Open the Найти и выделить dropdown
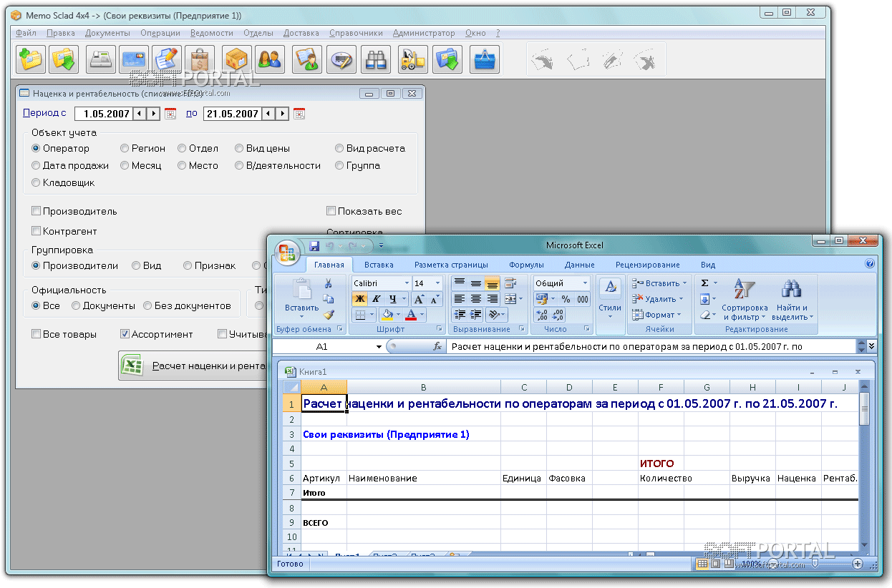Screen dimensions: 892x588 792,299
